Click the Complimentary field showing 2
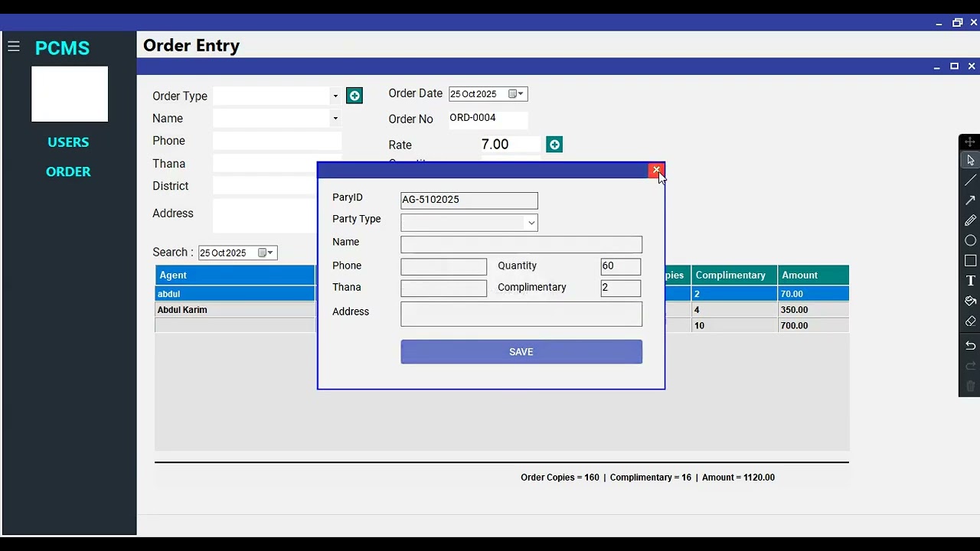The image size is (980, 551). (621, 289)
